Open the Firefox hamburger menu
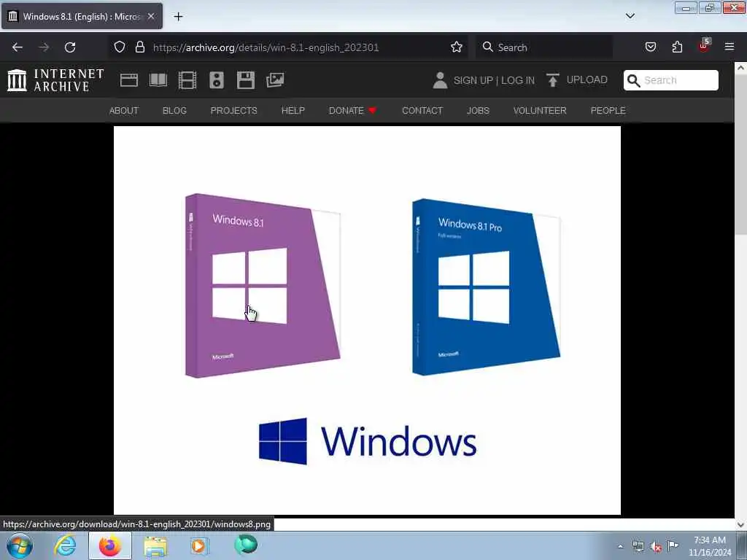The image size is (747, 560). 729,47
